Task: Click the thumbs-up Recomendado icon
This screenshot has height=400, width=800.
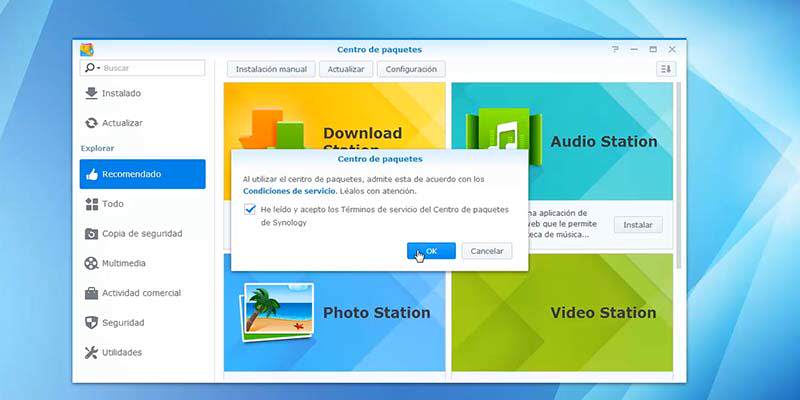Action: pyautogui.click(x=92, y=174)
